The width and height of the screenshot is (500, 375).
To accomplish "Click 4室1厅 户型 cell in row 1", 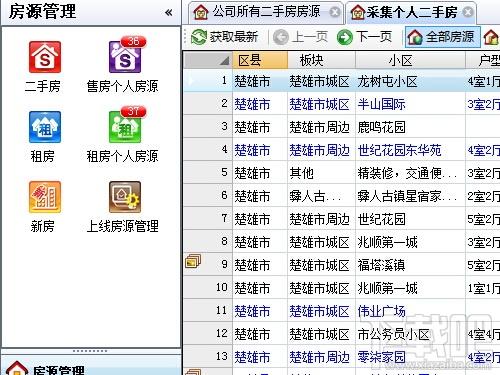I will point(483,81).
